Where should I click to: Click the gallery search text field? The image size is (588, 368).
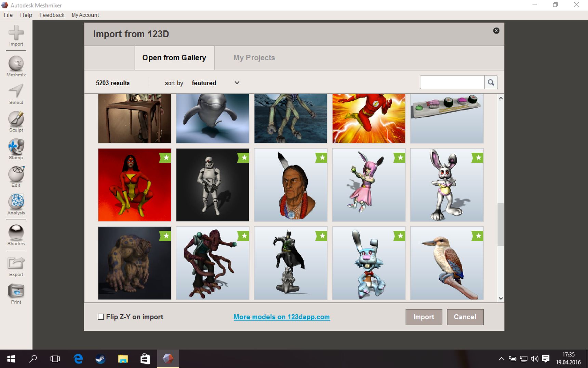coord(452,83)
